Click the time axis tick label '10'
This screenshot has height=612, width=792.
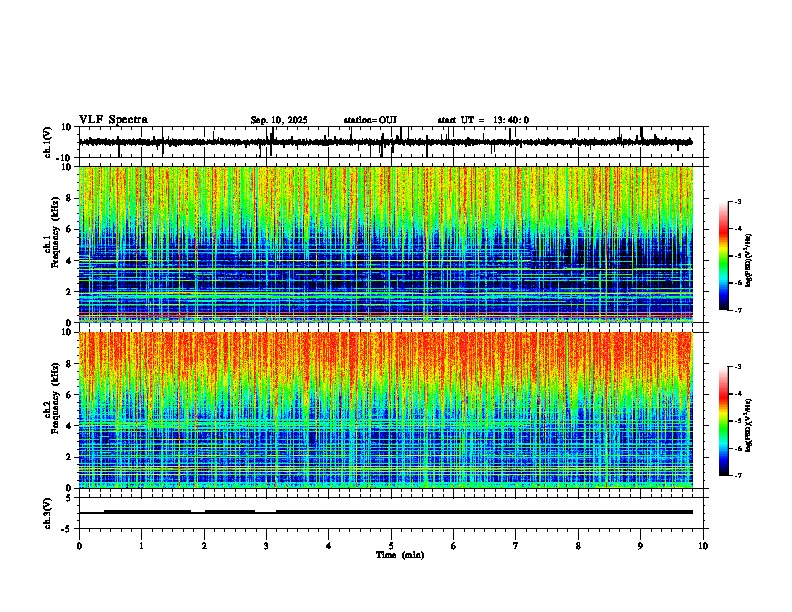[x=703, y=546]
